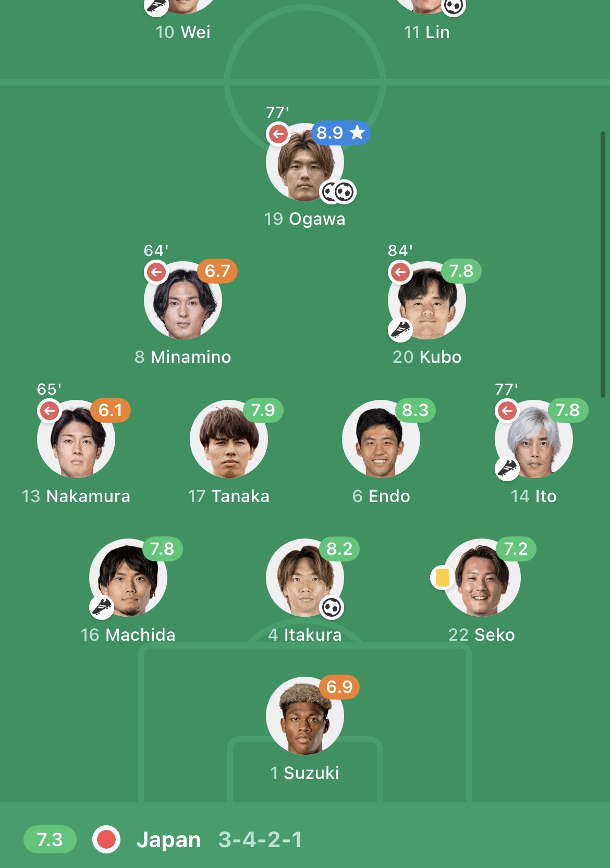The height and width of the screenshot is (868, 610).
Task: Tap Seko's yellow card icon
Action: (x=442, y=578)
